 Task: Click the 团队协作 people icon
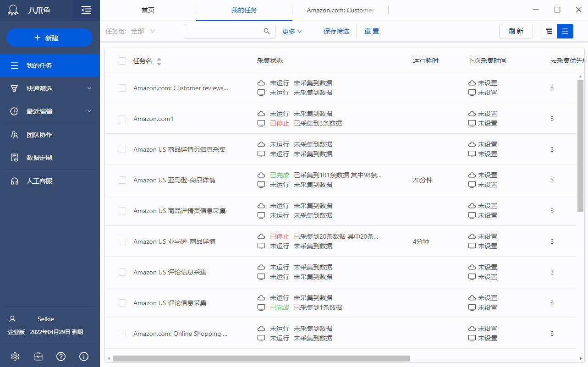(x=15, y=135)
